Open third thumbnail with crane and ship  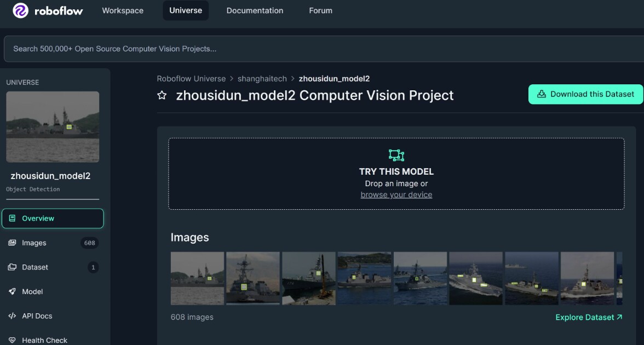click(309, 278)
